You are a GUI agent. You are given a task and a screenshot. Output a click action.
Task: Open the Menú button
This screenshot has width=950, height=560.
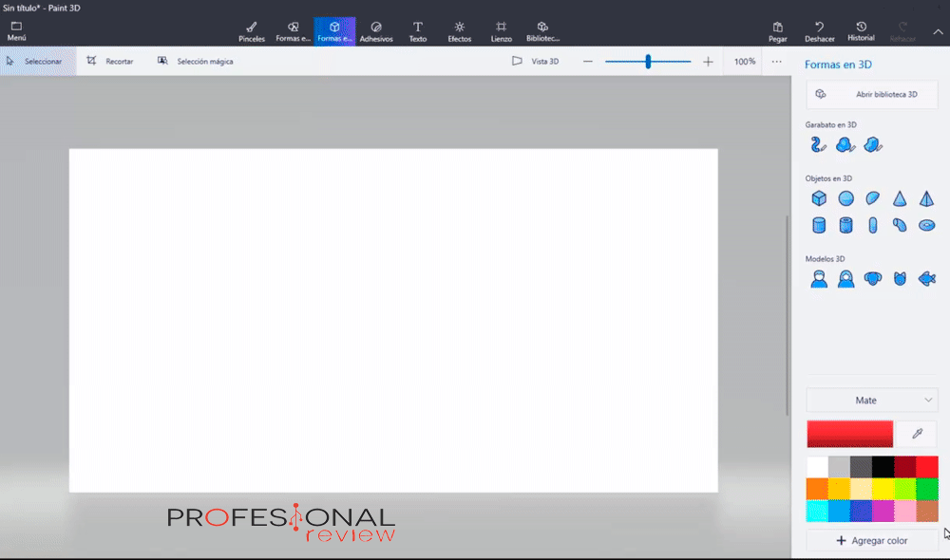(16, 31)
